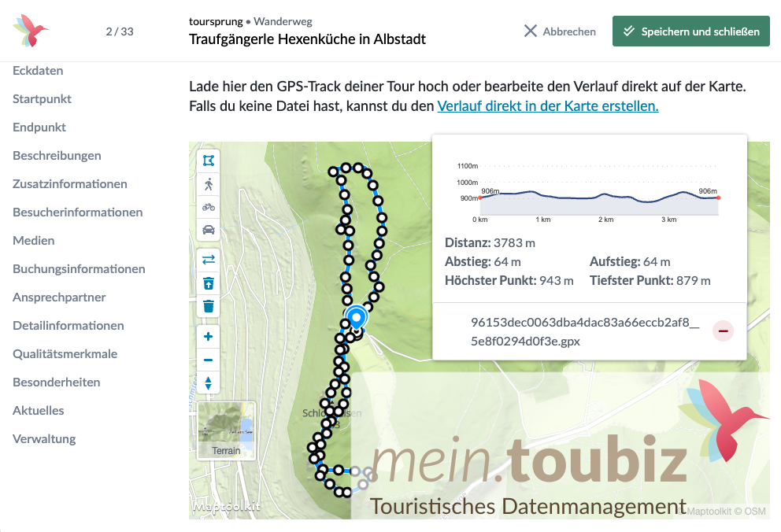Open the Startpunkt section
The height and width of the screenshot is (532, 781).
[42, 99]
